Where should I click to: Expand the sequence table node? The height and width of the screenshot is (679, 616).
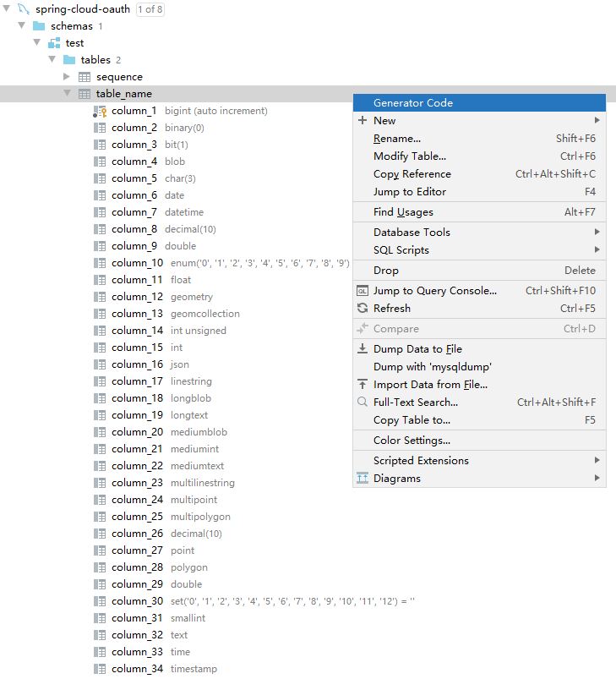coord(67,77)
